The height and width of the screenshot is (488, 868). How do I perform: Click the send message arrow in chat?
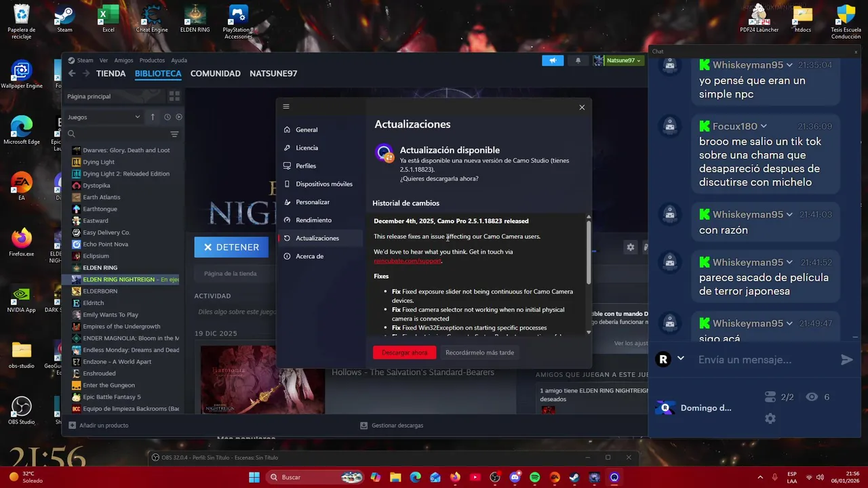[x=847, y=360]
